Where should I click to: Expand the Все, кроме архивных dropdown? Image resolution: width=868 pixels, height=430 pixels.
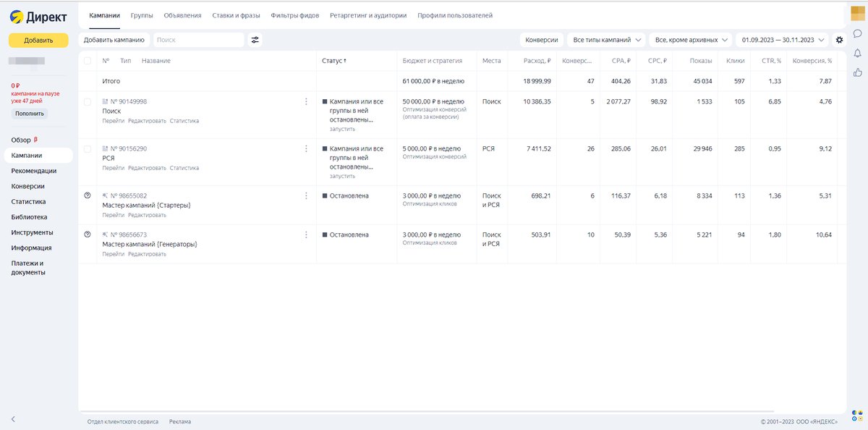pos(690,40)
